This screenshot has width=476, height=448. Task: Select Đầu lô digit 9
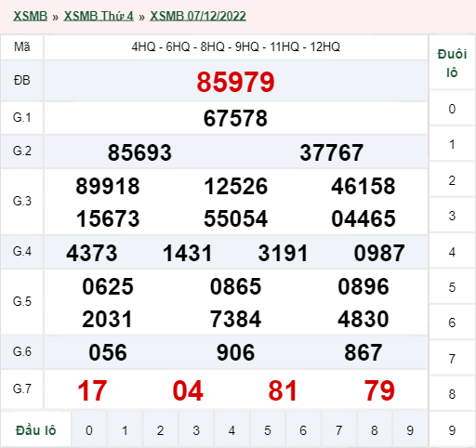(x=410, y=430)
